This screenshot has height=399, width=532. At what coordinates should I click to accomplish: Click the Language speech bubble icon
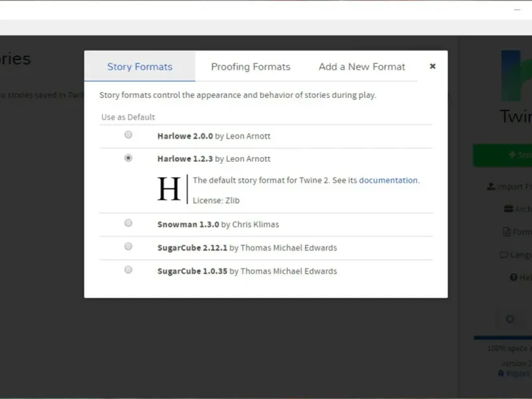coord(504,255)
